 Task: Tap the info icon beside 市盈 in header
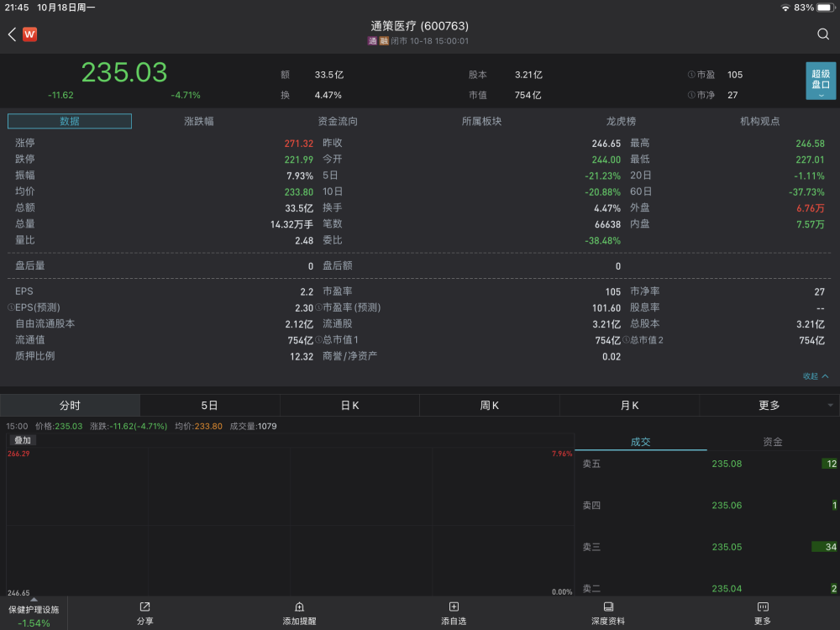(x=691, y=75)
